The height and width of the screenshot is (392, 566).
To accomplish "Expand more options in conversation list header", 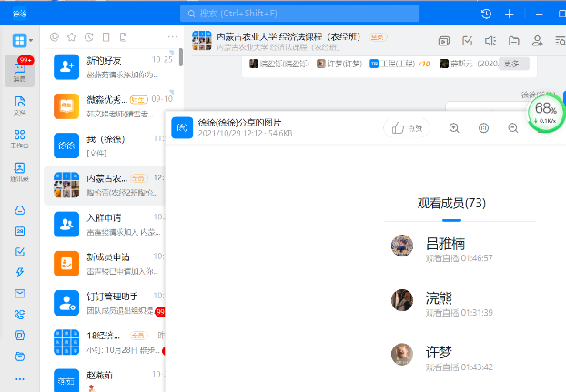I will [173, 37].
